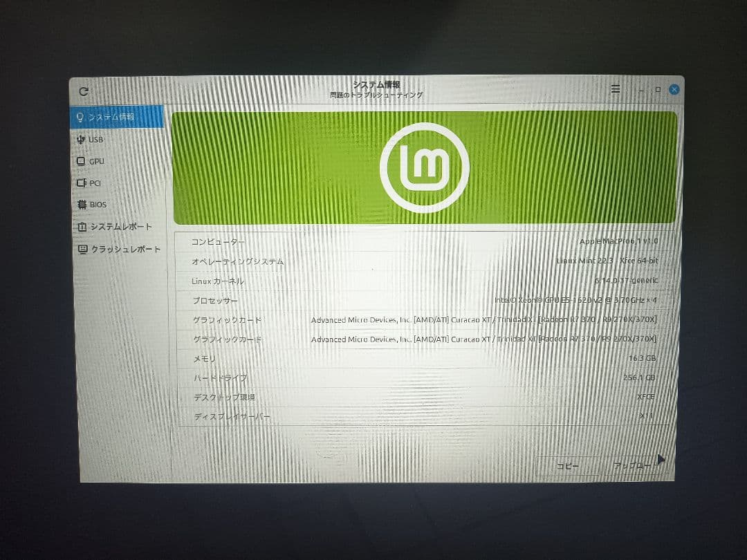Click the refresh icon in the title bar

point(84,91)
